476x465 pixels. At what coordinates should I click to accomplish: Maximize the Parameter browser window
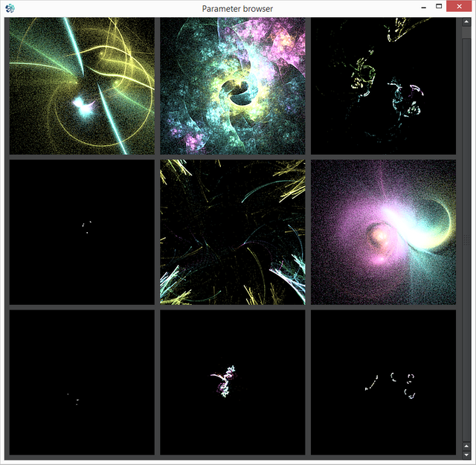coord(439,7)
